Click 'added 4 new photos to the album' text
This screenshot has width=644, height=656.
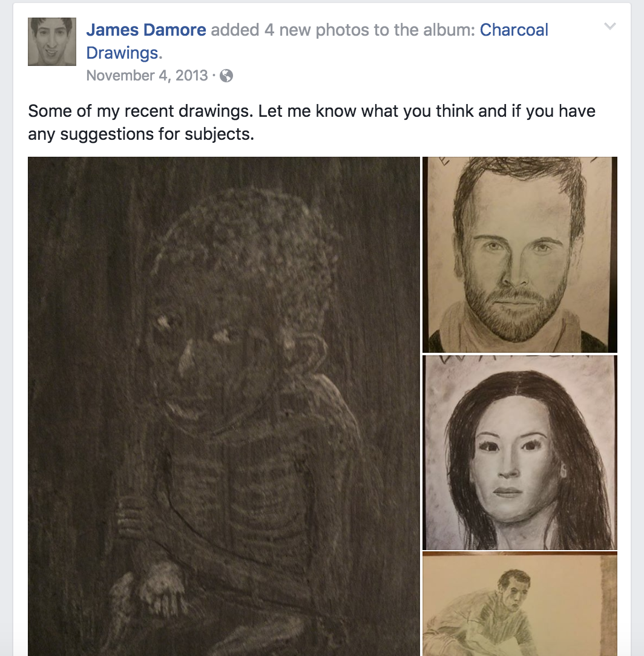pos(343,30)
